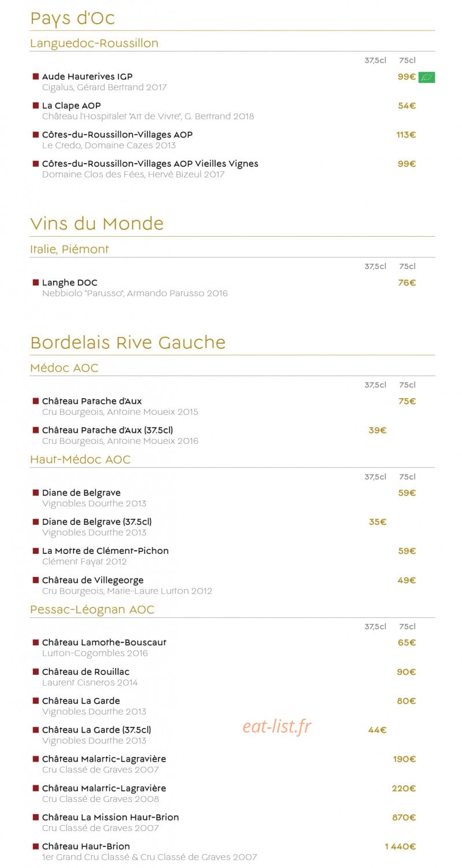Click red bullet beside Château Lamothe-Bouscaut
The height and width of the screenshot is (868, 462).
(35, 642)
